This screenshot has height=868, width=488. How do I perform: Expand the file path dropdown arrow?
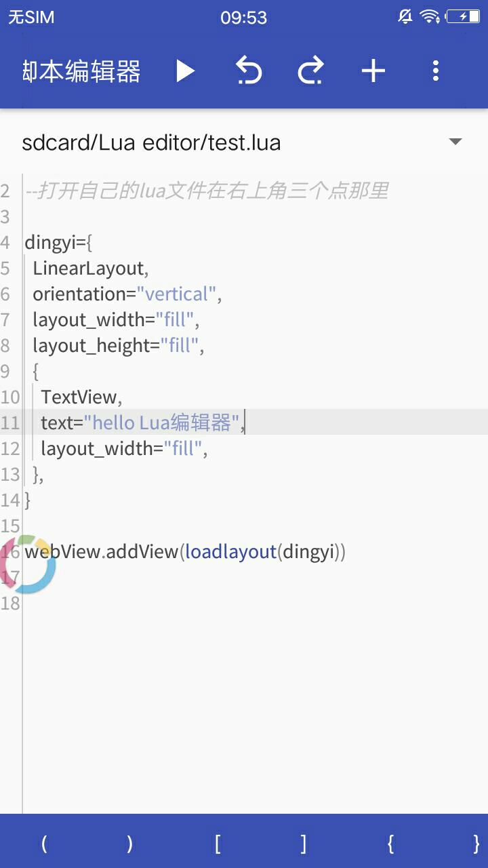pos(455,142)
